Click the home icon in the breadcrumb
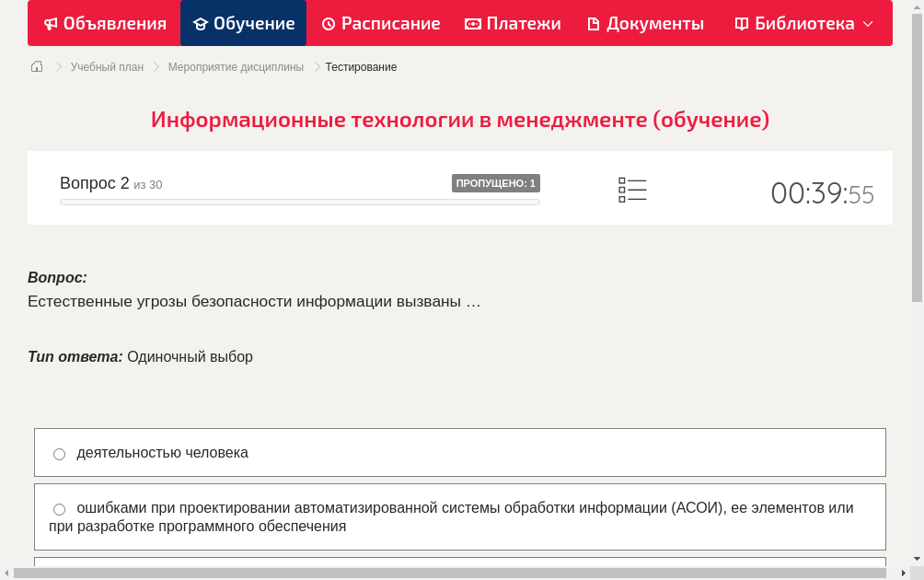This screenshot has width=924, height=580. [x=36, y=66]
